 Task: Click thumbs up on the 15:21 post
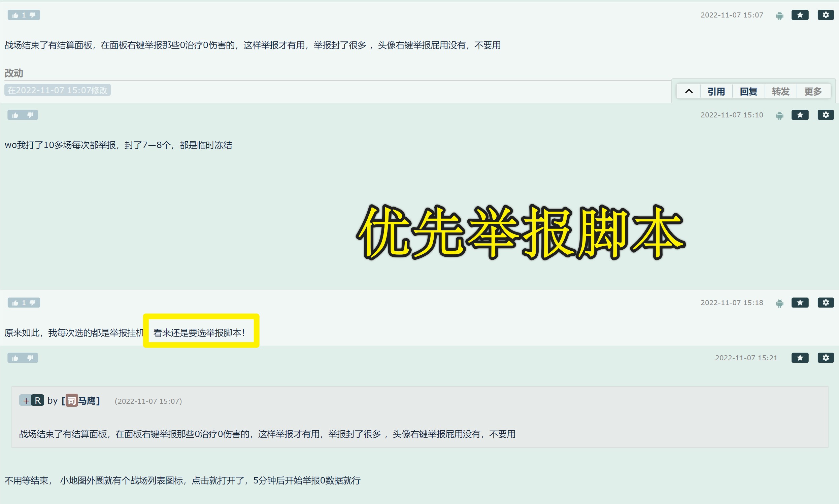15,358
